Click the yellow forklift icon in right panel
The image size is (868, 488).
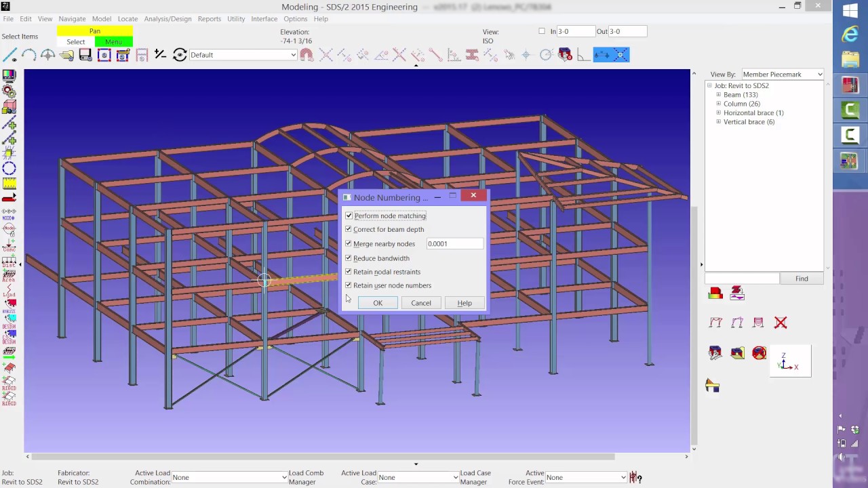click(x=712, y=386)
